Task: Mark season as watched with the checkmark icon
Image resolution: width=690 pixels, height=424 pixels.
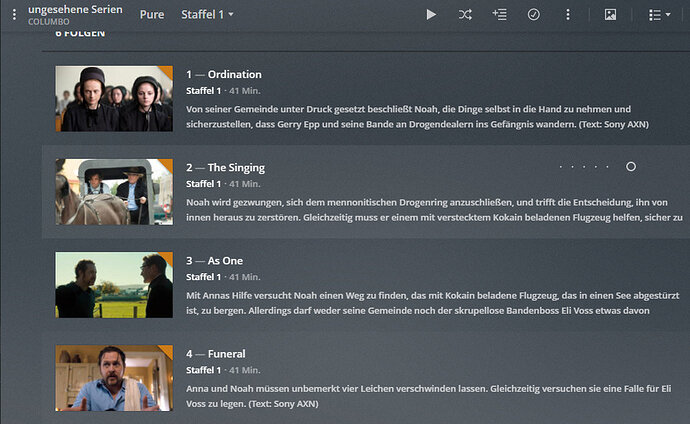Action: [533, 15]
